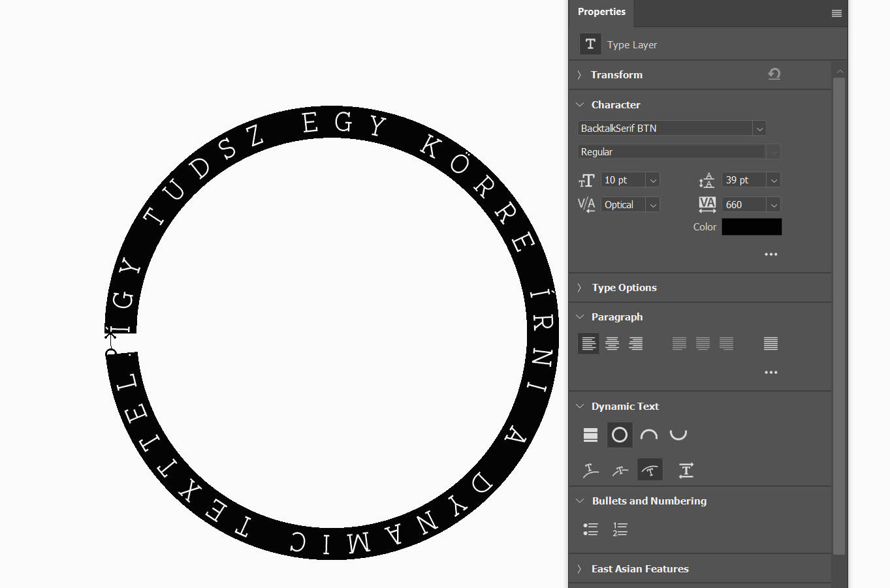Select the straight lines dynamic text icon
The image size is (890, 588).
pyautogui.click(x=590, y=435)
